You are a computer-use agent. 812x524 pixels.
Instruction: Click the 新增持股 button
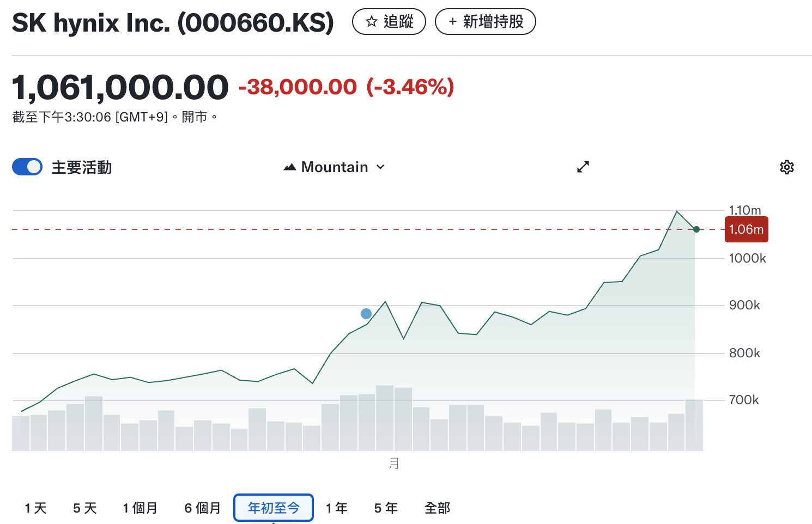[x=485, y=22]
